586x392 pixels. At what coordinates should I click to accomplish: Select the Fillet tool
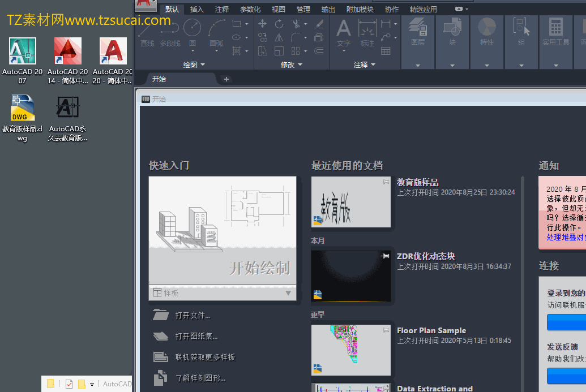(x=296, y=37)
